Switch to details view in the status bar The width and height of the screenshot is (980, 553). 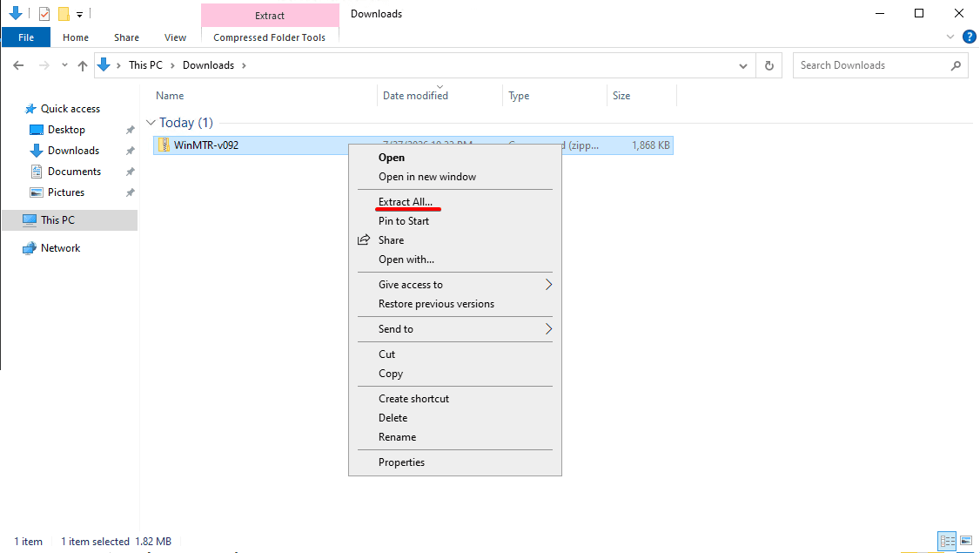click(x=948, y=541)
